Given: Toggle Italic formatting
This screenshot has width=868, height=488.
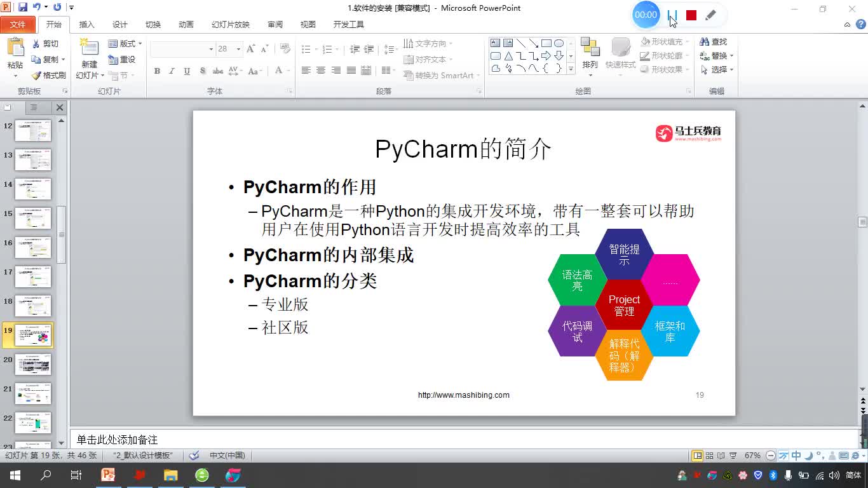Looking at the screenshot, I should tap(172, 71).
